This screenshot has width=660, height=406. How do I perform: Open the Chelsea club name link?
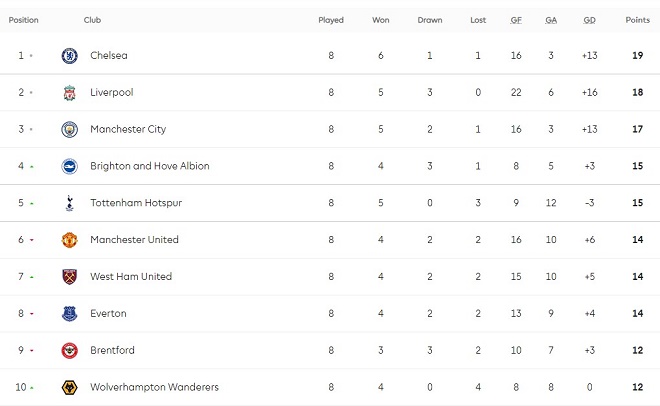[x=109, y=56]
